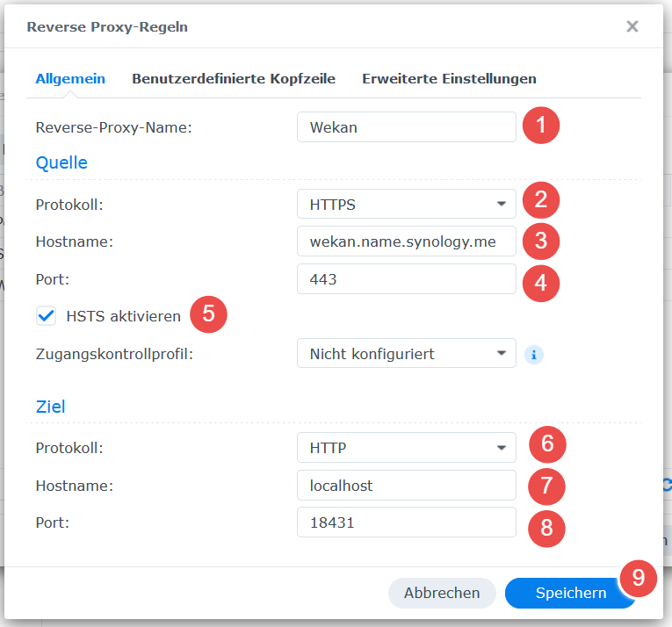Image resolution: width=672 pixels, height=627 pixels.
Task: Open the Erweiterte Einstellungen tab
Action: pos(449,79)
